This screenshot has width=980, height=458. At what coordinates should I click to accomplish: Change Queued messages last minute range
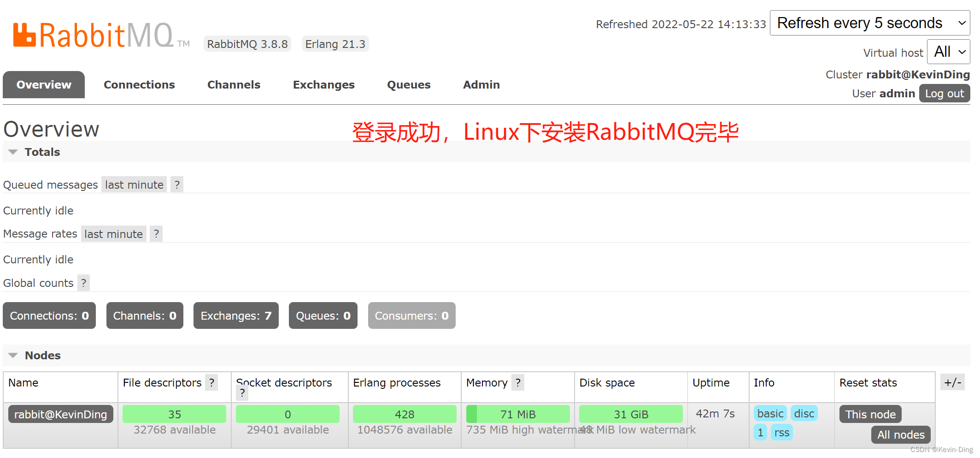point(134,184)
